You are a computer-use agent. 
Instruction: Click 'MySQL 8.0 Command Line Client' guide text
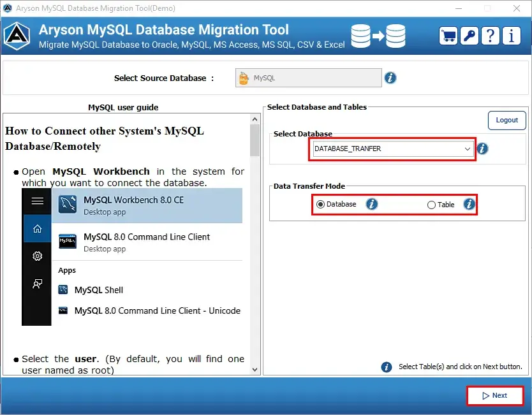click(147, 237)
